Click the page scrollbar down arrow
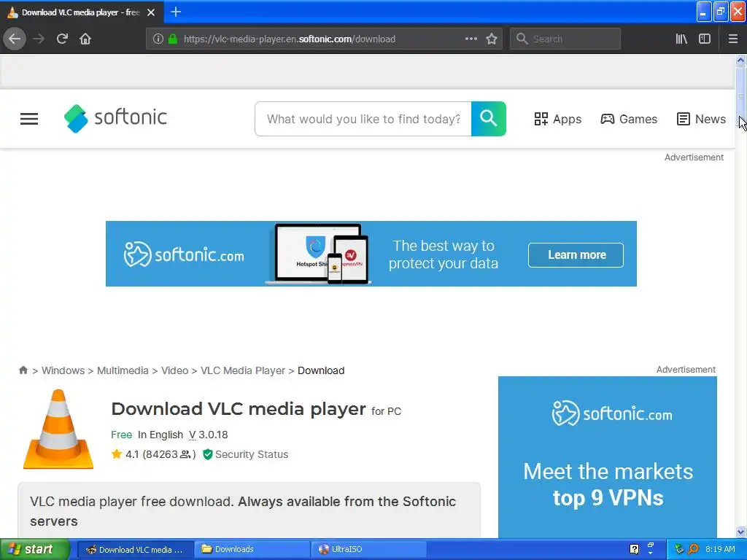The height and width of the screenshot is (560, 747). (x=740, y=532)
